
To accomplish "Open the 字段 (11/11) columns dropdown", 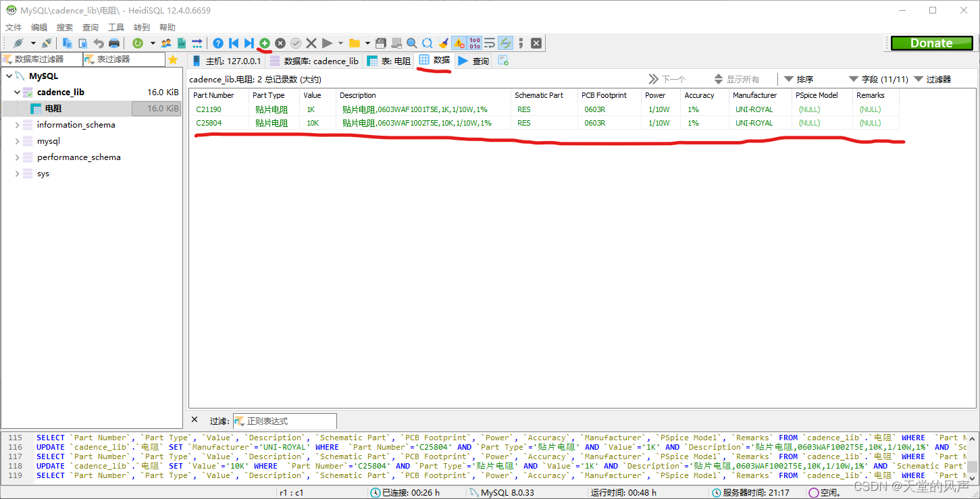I will [x=878, y=79].
